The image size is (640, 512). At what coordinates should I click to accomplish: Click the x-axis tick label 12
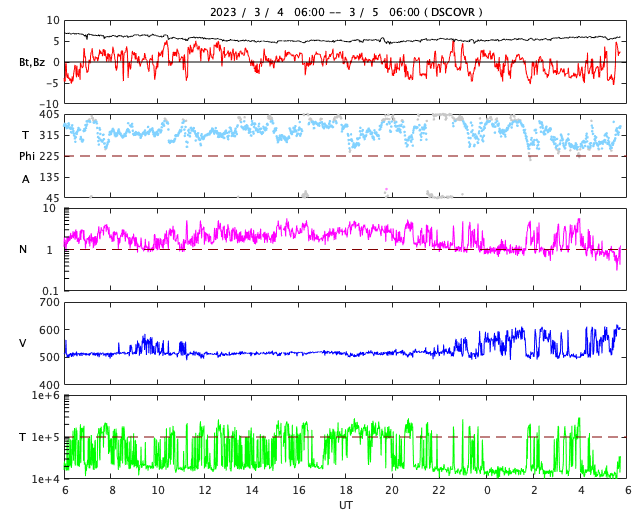coord(205,491)
